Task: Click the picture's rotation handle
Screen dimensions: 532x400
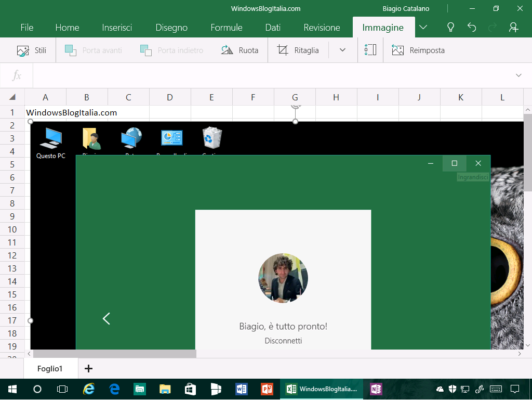Action: (296, 106)
